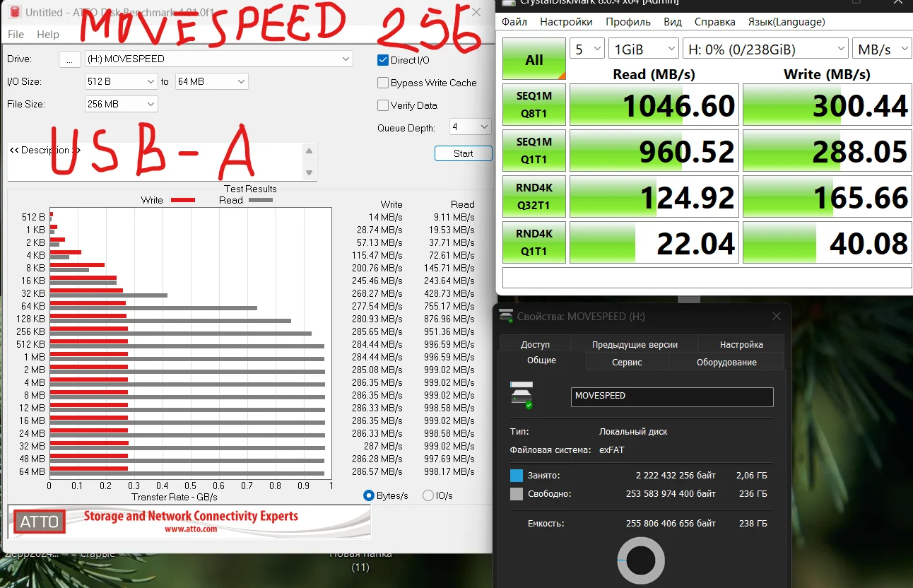913x588 pixels.
Task: Open the (H:) MOVESPEED drive dropdown in ATTO
Action: [x=219, y=59]
